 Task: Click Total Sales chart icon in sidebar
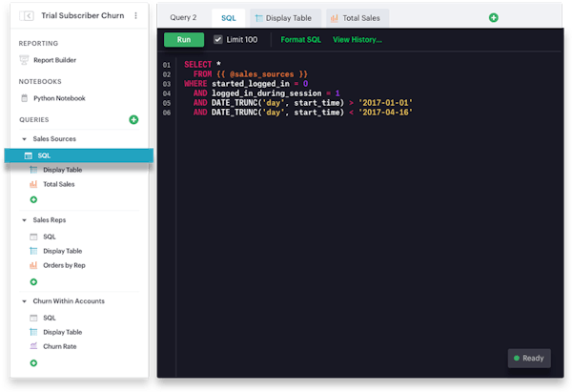[x=33, y=184]
